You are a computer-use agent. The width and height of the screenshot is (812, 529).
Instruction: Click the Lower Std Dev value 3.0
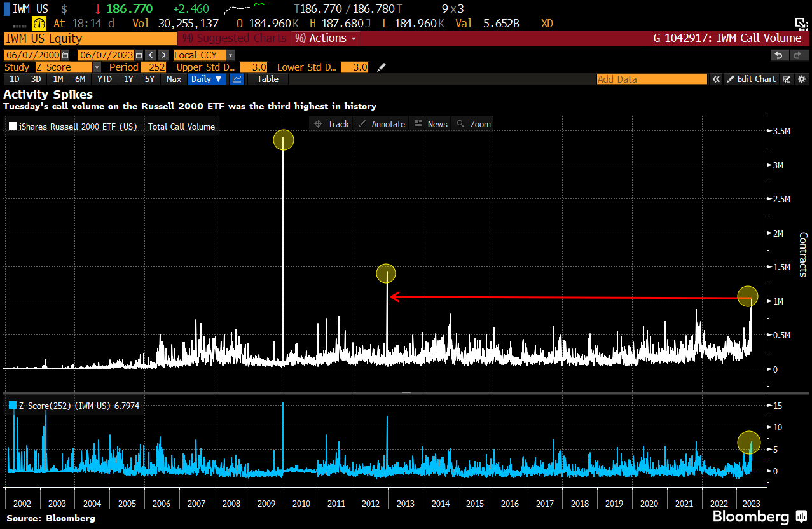(354, 67)
